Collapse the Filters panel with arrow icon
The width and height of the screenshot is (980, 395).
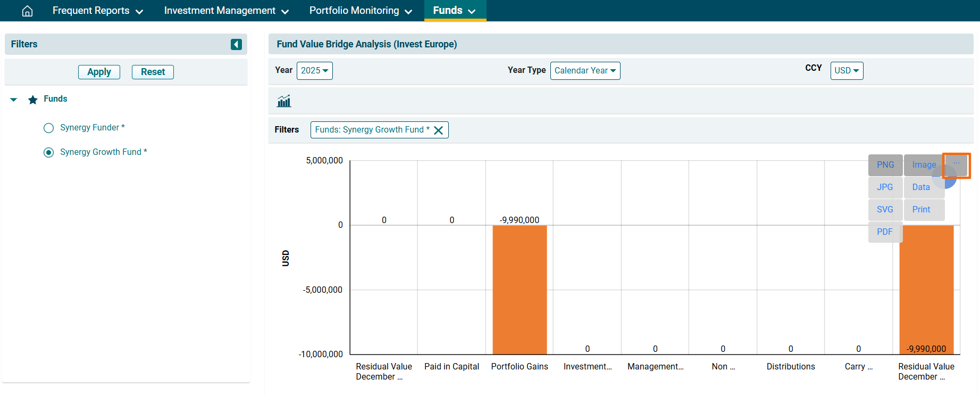click(236, 44)
